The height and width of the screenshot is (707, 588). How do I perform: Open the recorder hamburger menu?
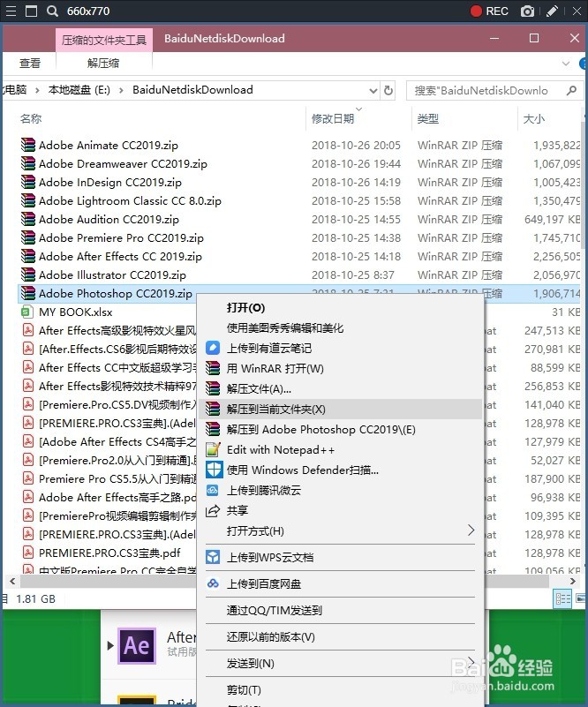pyautogui.click(x=11, y=11)
